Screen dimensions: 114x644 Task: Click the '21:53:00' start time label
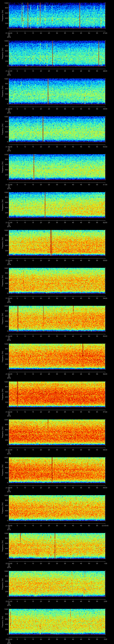pos(9,298)
